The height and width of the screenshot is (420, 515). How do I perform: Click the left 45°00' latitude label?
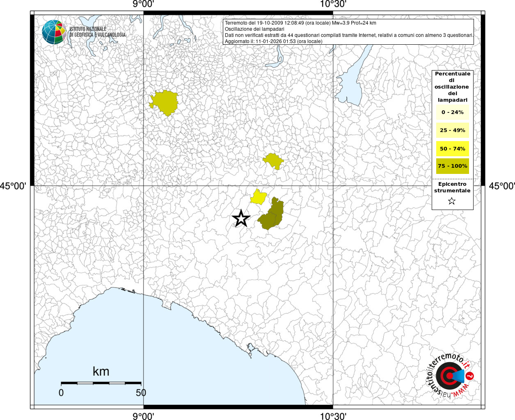pyautogui.click(x=13, y=186)
